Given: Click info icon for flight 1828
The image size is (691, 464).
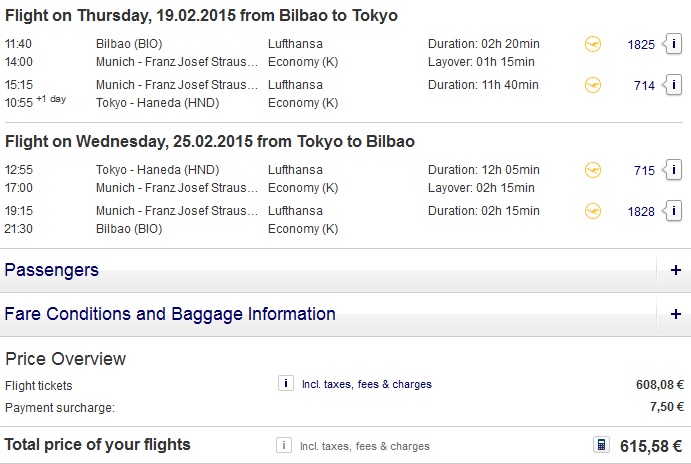Looking at the screenshot, I should click(674, 210).
